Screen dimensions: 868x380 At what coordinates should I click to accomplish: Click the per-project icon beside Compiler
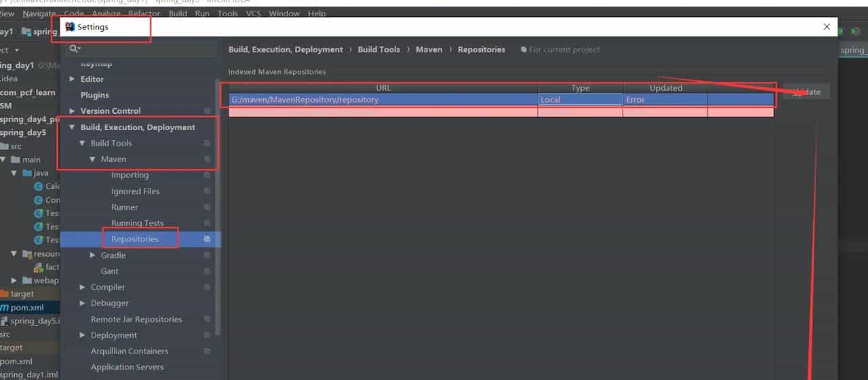pos(207,287)
